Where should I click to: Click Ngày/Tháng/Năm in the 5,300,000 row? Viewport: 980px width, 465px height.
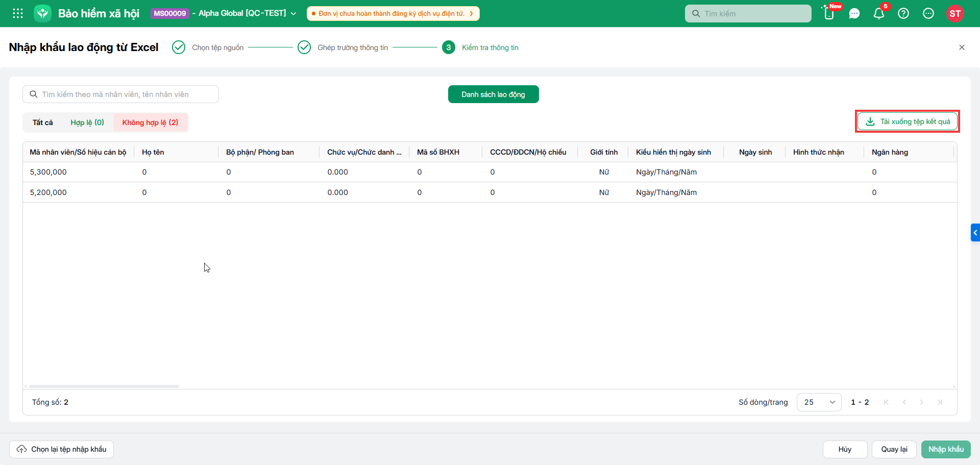[667, 172]
